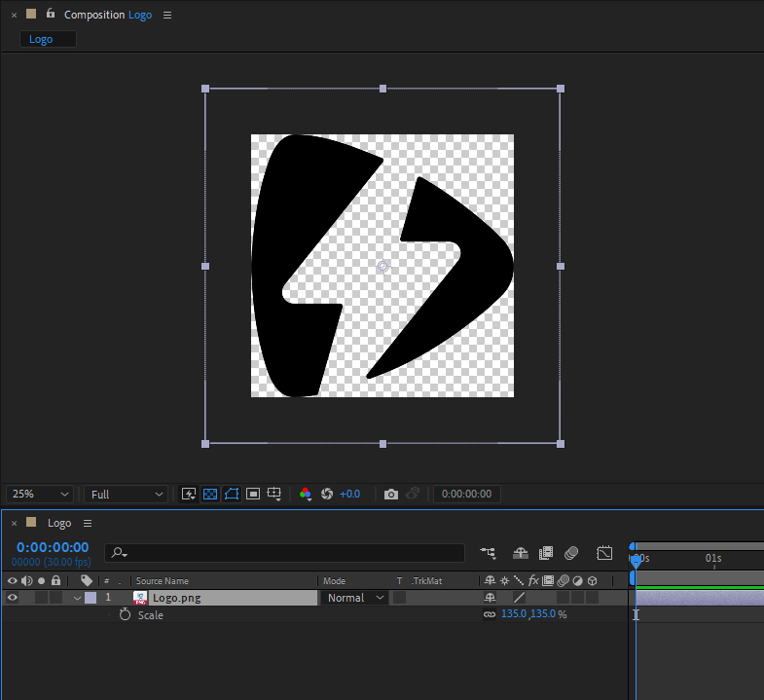Click the Lock column header icon
Image resolution: width=764 pixels, height=700 pixels.
pos(56,580)
